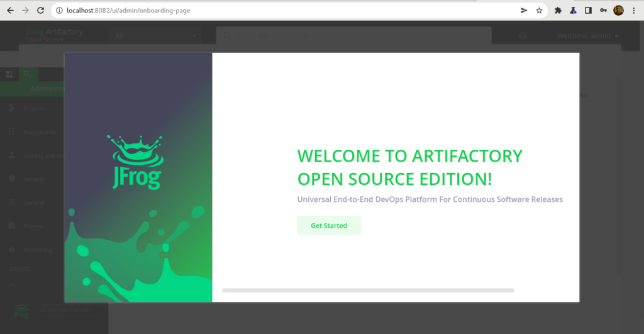Click the help question mark icon

point(522,36)
